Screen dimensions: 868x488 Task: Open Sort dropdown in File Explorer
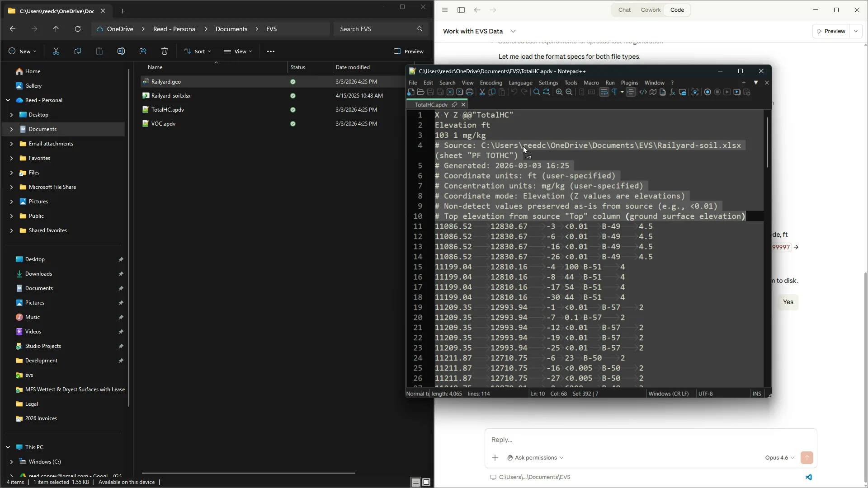(198, 52)
